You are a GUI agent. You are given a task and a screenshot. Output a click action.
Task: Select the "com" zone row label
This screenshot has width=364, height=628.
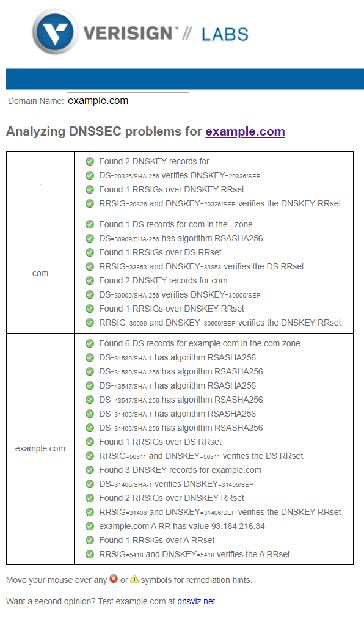[40, 273]
